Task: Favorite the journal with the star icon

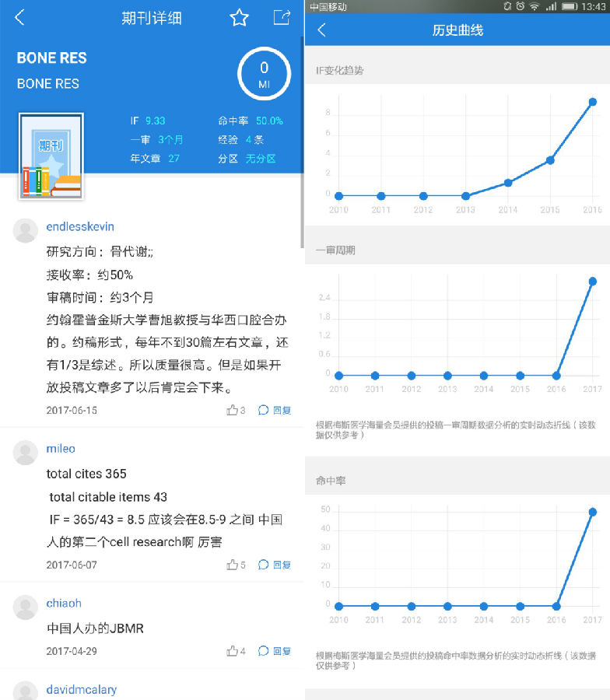Action: [239, 18]
